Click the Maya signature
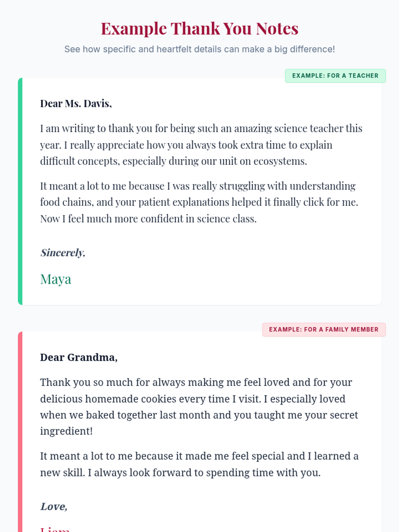 point(56,279)
